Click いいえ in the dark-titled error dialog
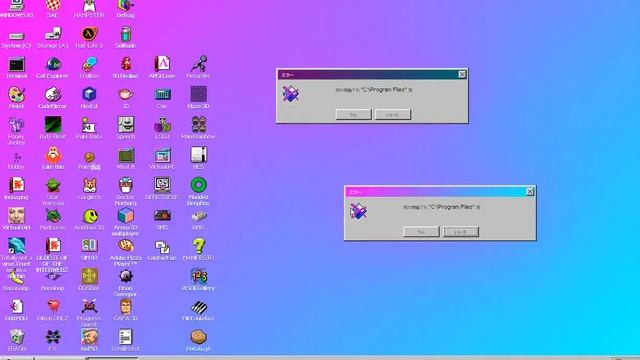Viewport: 640px width, 360px height. click(x=393, y=115)
